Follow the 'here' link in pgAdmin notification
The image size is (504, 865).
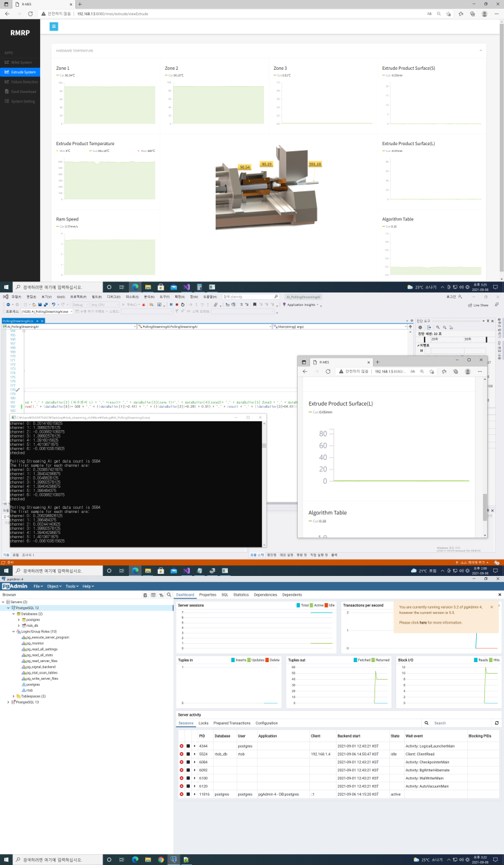point(423,622)
